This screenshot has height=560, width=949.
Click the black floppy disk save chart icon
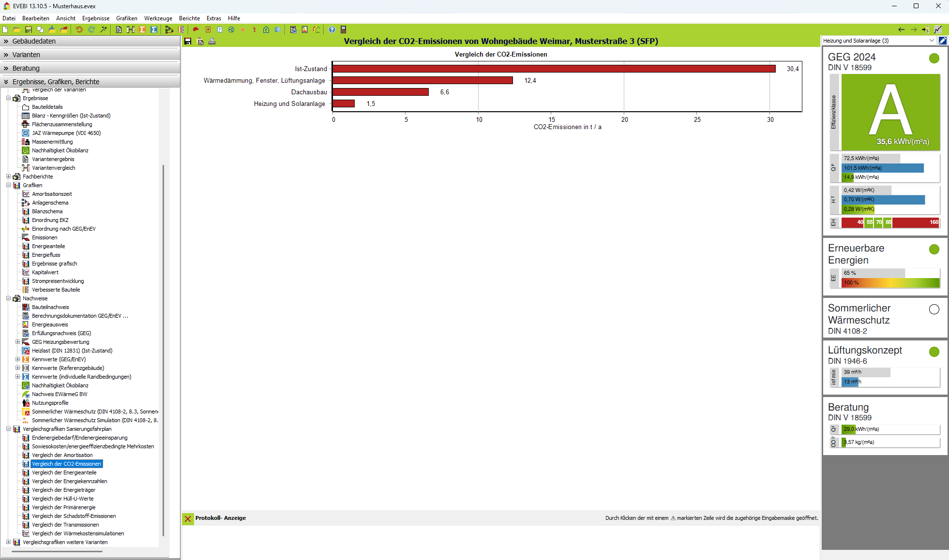188,42
